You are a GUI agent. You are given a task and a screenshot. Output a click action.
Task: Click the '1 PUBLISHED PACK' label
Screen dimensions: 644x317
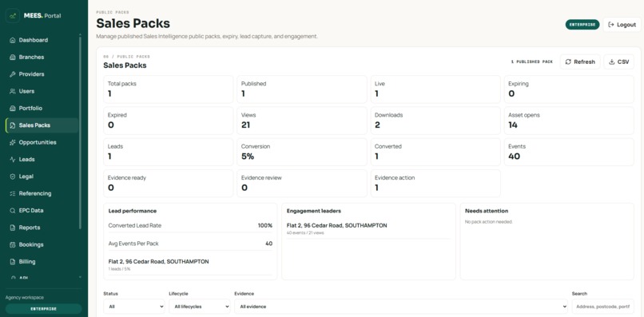point(532,62)
